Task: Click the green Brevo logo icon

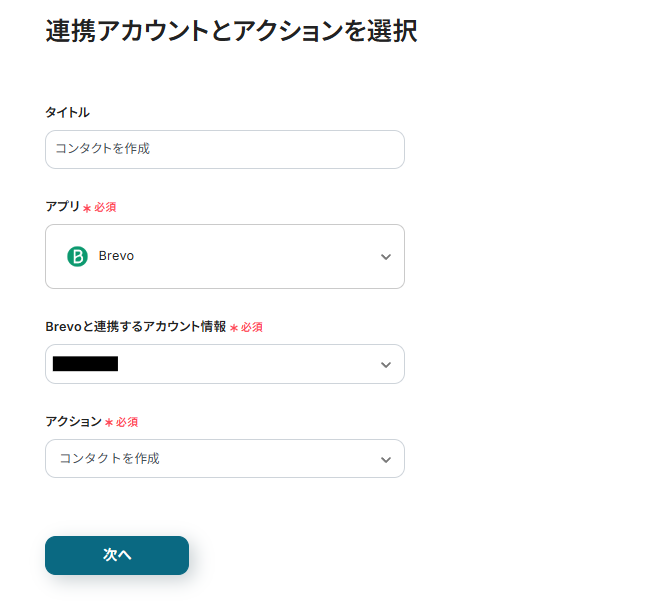Action: click(77, 256)
